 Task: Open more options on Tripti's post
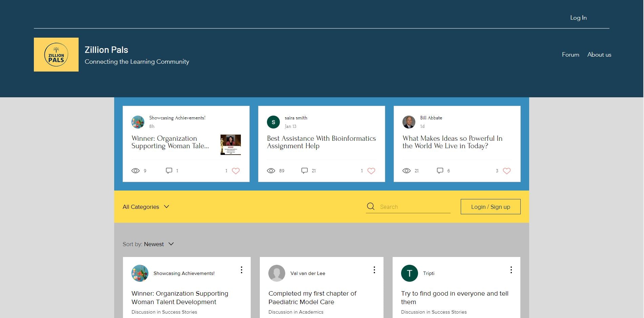point(511,270)
